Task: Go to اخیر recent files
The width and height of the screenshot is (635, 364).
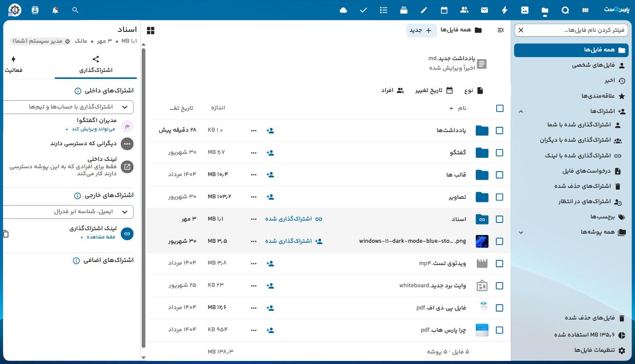Action: (x=571, y=81)
